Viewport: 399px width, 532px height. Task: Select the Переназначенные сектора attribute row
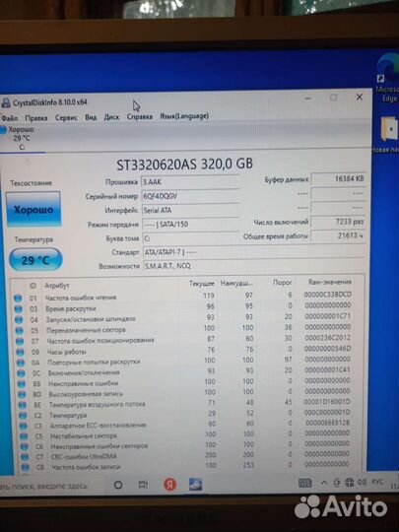click(183, 329)
